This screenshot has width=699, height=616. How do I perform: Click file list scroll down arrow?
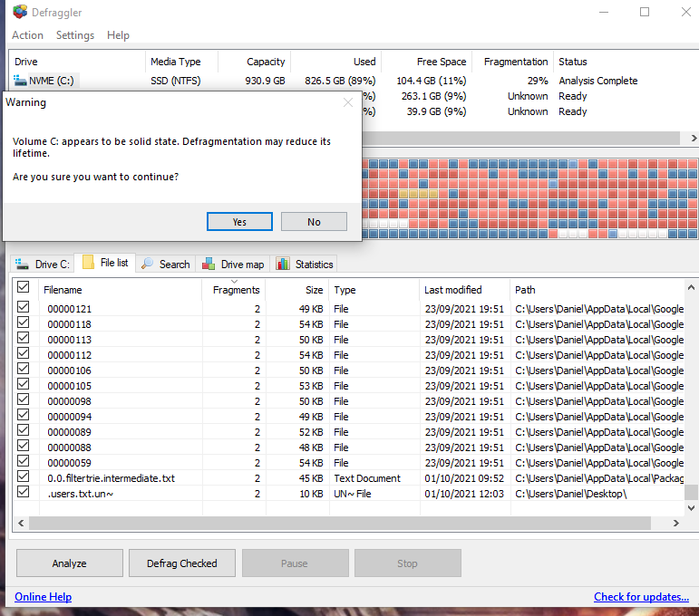click(x=691, y=508)
